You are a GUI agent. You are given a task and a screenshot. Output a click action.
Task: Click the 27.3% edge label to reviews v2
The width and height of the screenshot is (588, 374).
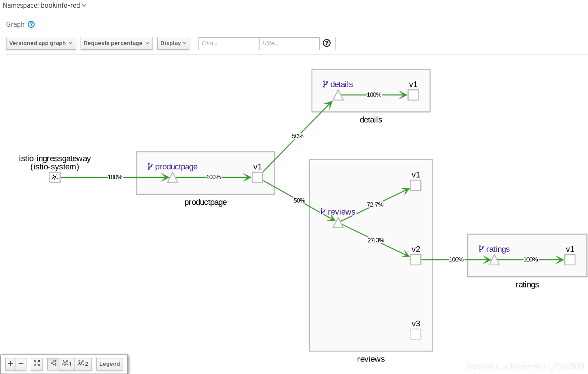point(376,240)
